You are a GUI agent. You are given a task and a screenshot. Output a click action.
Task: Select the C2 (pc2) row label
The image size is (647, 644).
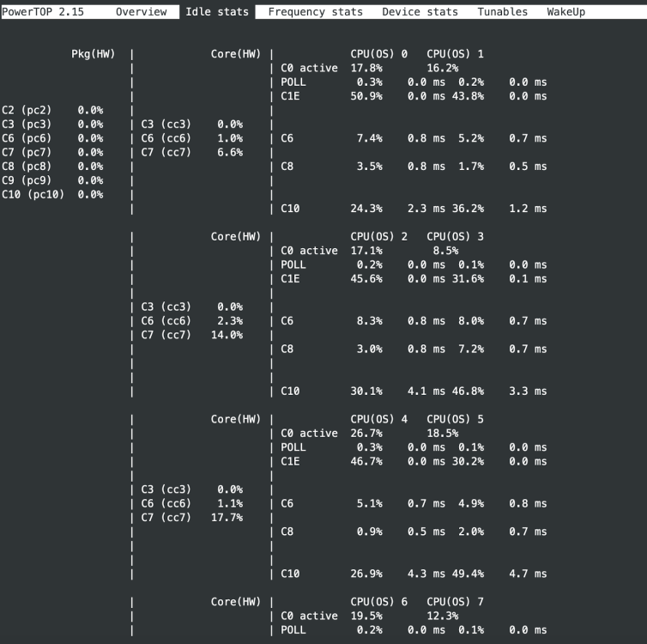pos(27,110)
